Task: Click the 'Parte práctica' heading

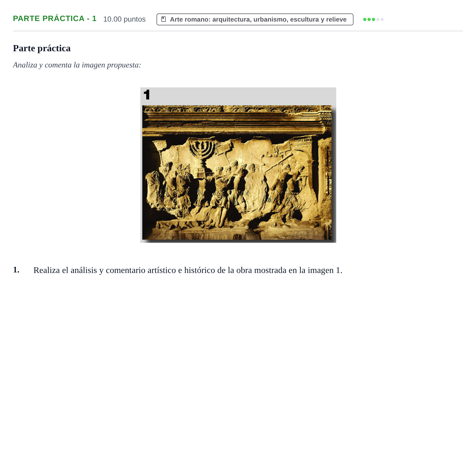Action: (42, 48)
